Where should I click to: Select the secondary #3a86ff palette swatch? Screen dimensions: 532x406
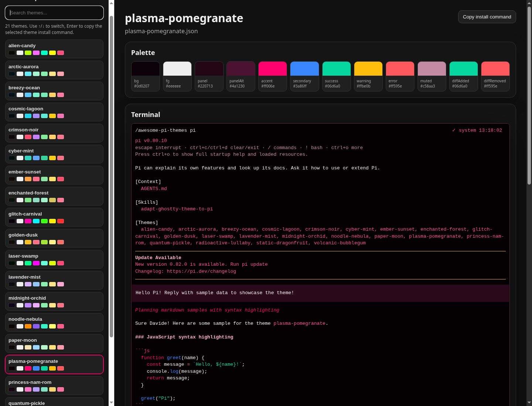click(304, 76)
